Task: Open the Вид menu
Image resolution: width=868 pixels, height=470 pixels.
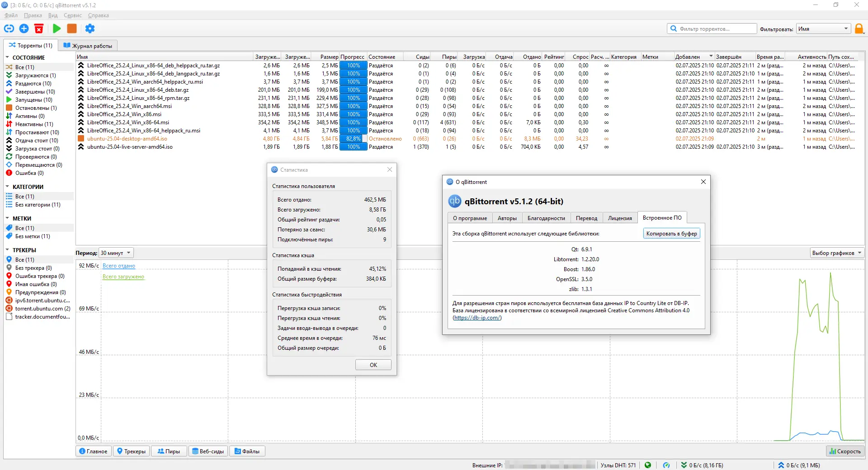Action: (53, 15)
